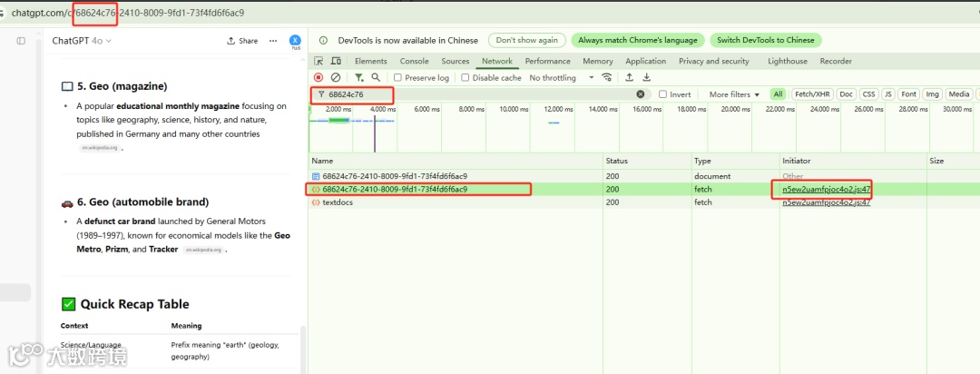This screenshot has height=374, width=980.
Task: Open the Privacy and security tab
Action: pos(714,62)
